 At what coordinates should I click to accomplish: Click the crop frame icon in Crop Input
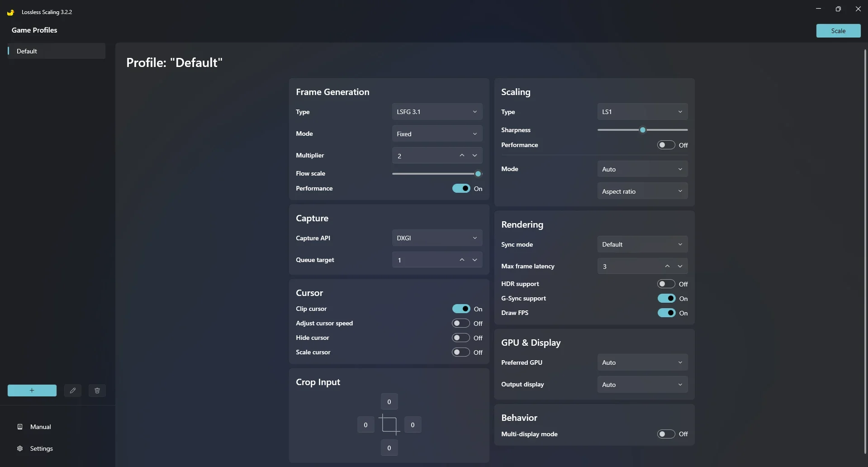pyautogui.click(x=389, y=424)
